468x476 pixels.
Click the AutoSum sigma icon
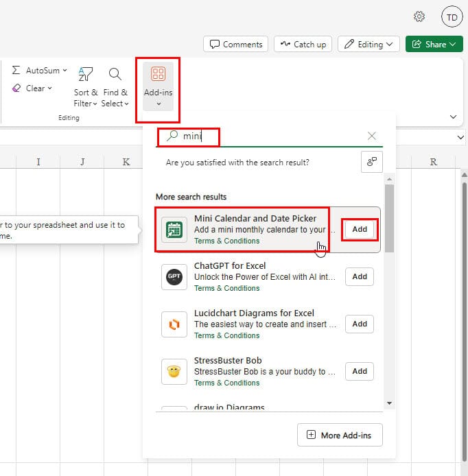point(16,71)
